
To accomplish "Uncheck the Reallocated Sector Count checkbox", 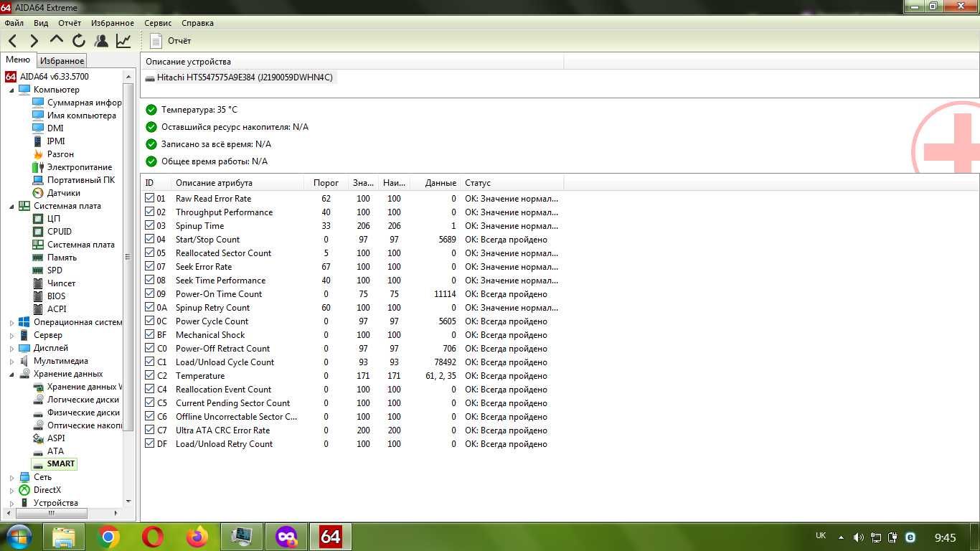I will [149, 253].
